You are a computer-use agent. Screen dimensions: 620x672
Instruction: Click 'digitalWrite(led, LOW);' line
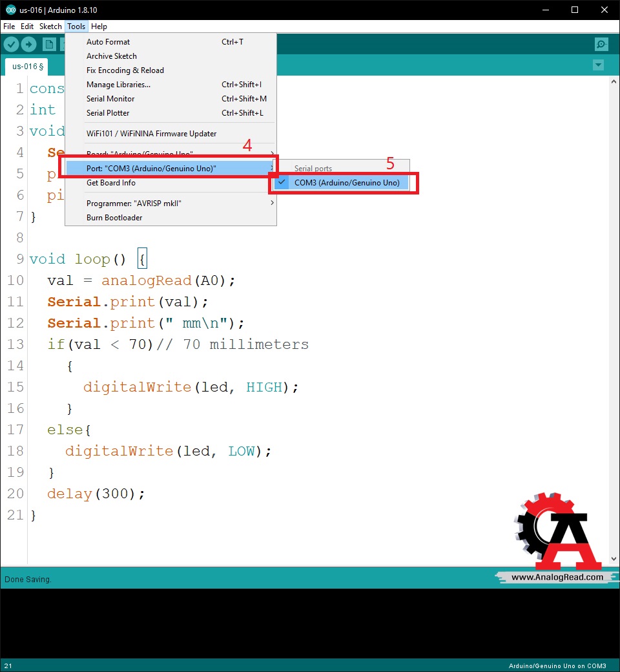click(169, 451)
